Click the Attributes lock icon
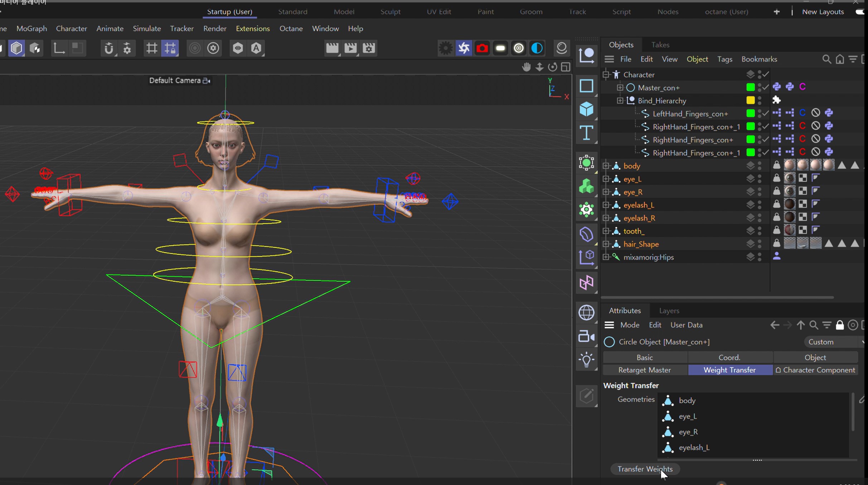868x485 pixels. [x=840, y=325]
